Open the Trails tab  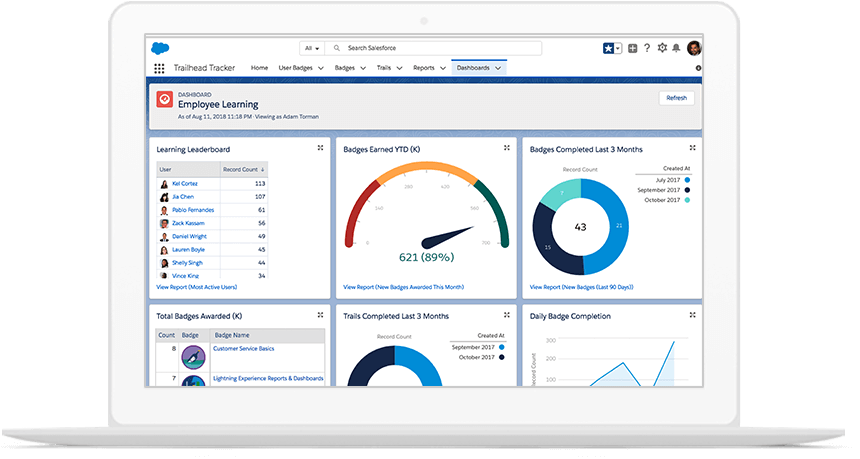384,68
